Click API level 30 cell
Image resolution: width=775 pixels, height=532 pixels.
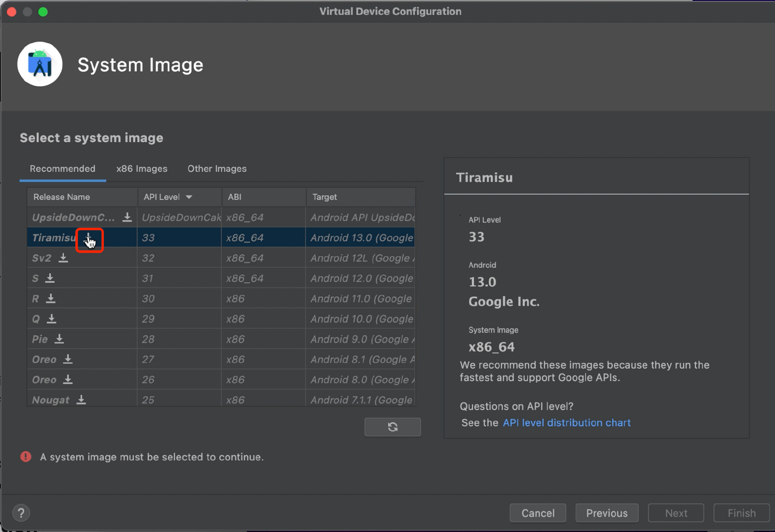[179, 298]
